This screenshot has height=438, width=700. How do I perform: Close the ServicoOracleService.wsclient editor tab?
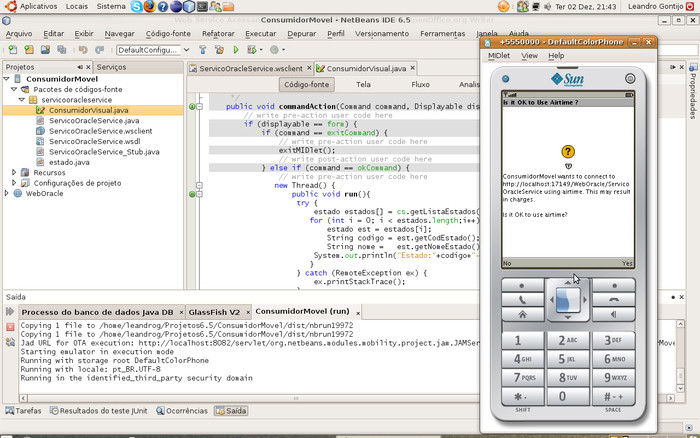pyautogui.click(x=309, y=68)
